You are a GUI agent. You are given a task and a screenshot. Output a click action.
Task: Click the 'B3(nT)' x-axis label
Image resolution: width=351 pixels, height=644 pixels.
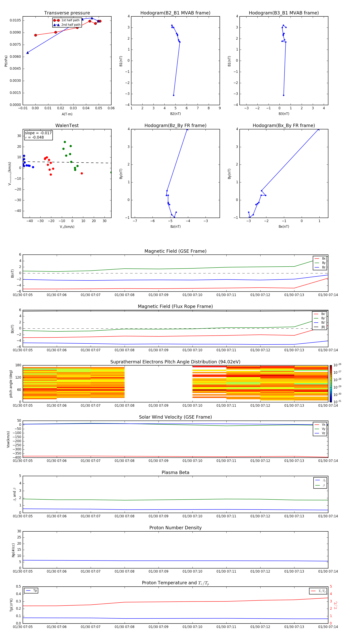pos(284,114)
